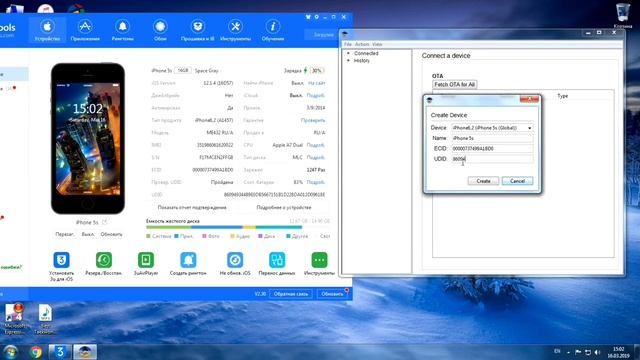Screen dimensions: 640x360
Task: Click Показать отчет подтверждения button
Action: (192, 207)
